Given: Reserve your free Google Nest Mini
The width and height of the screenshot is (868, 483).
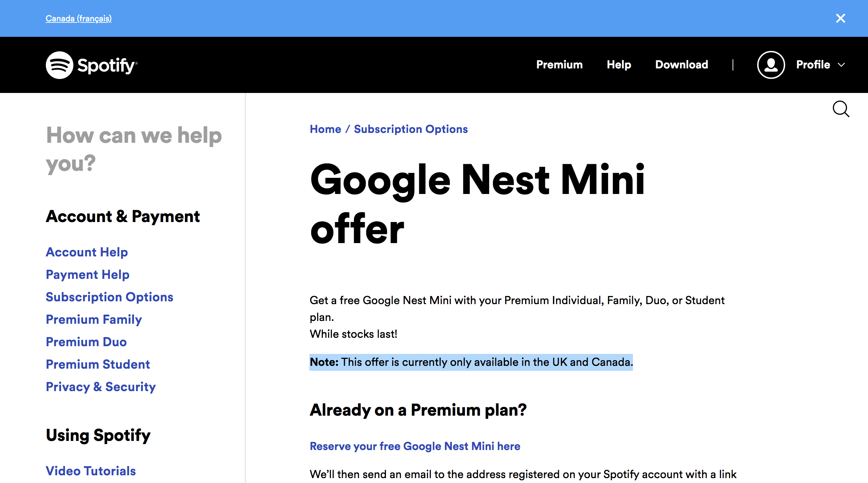Looking at the screenshot, I should pyautogui.click(x=415, y=446).
